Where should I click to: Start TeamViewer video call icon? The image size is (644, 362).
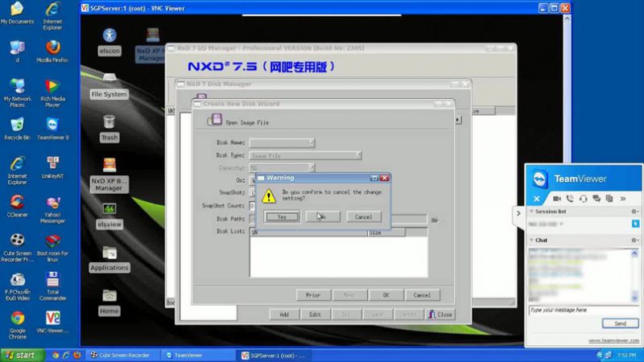[x=556, y=199]
